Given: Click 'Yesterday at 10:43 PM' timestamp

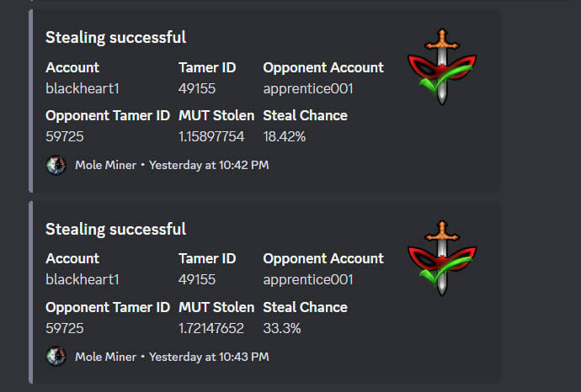Looking at the screenshot, I should point(209,357).
